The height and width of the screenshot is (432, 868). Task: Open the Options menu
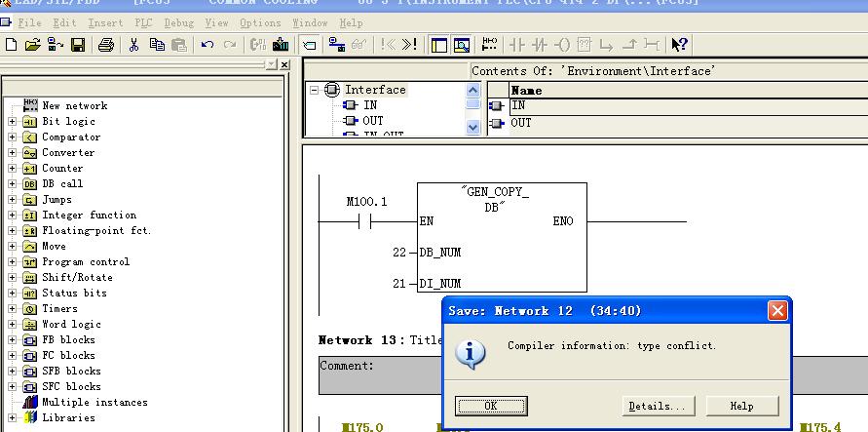pyautogui.click(x=260, y=23)
